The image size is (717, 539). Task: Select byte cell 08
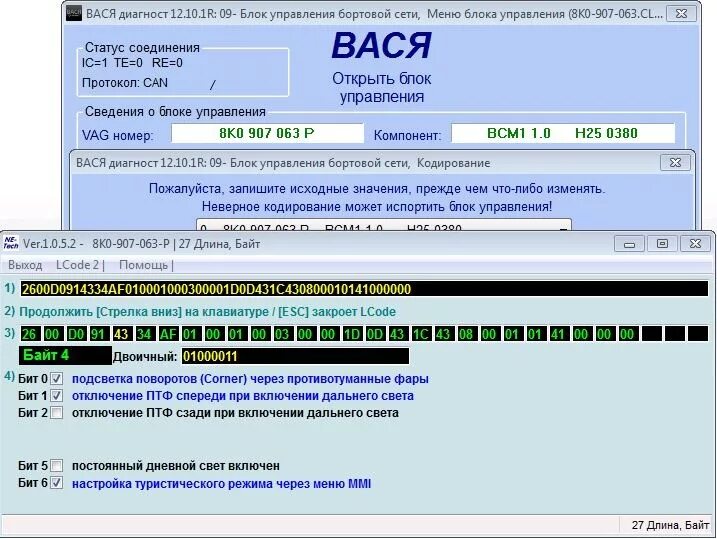point(466,334)
